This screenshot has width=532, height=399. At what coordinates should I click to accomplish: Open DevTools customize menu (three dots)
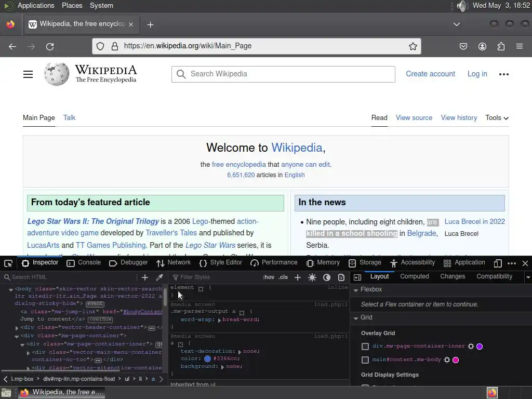[x=512, y=263]
